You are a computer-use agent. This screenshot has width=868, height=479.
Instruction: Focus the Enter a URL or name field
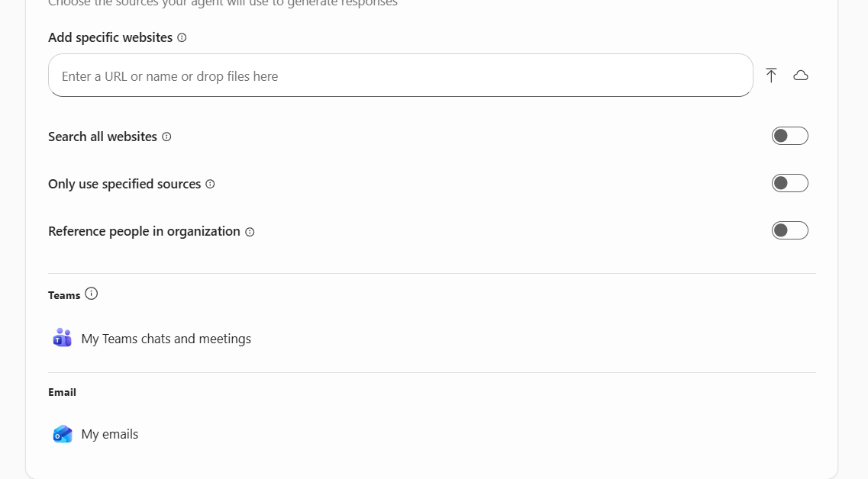[400, 76]
